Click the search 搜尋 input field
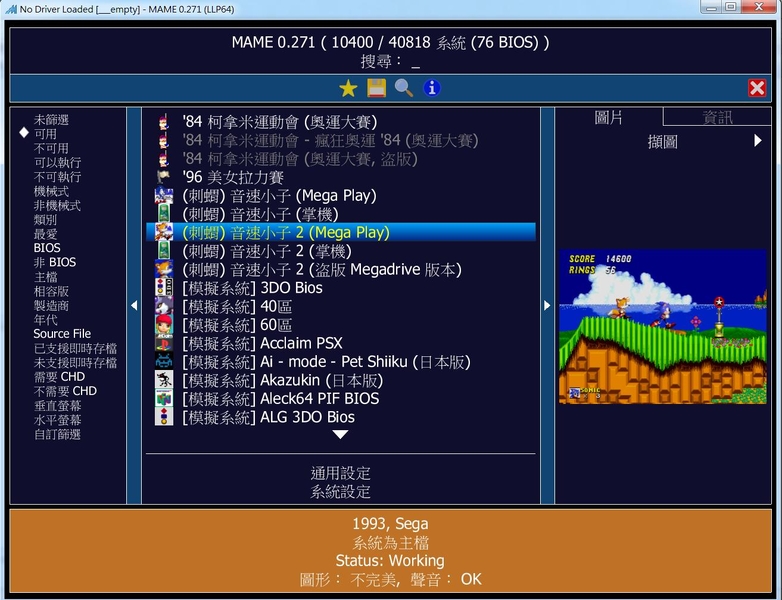782x600 pixels. (390, 62)
